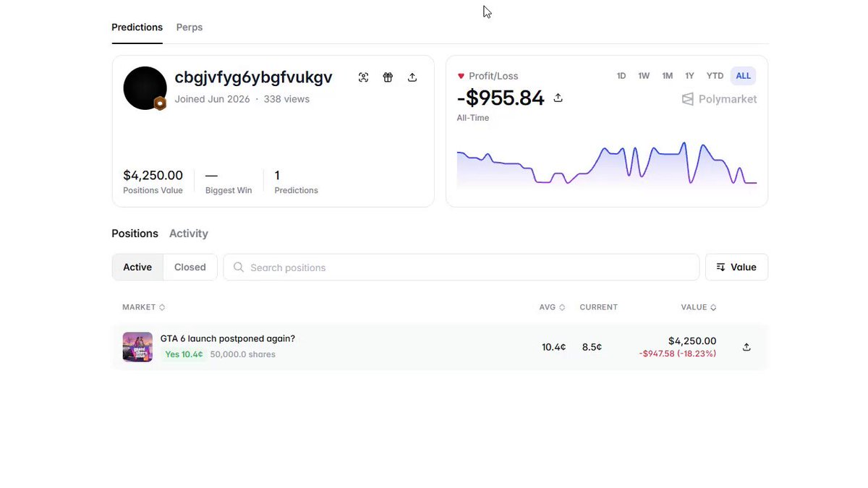The image size is (868, 488).
Task: Click the 50,000.0 shares text
Action: point(243,354)
